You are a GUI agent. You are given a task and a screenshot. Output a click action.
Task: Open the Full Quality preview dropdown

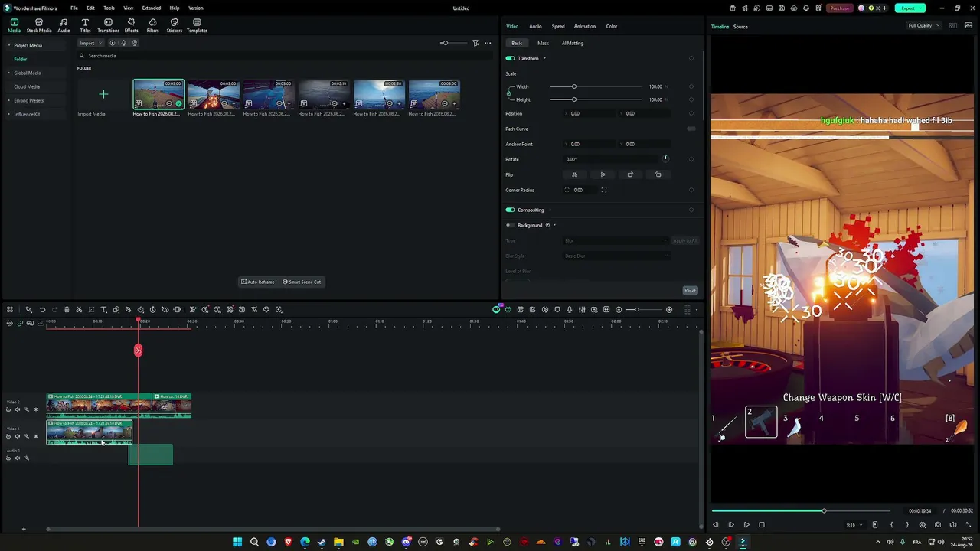[923, 26]
